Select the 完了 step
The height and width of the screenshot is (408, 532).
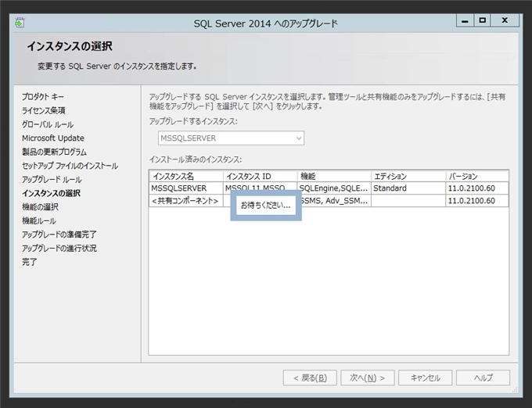point(29,262)
